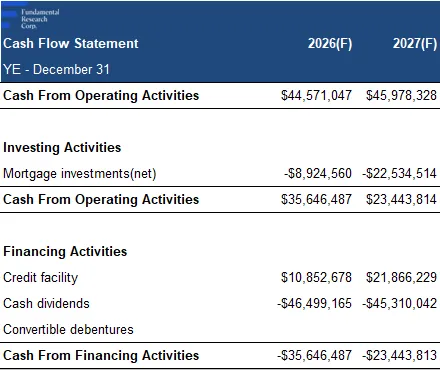Image resolution: width=440 pixels, height=370 pixels.
Task: Click the 2027(F) column header
Action: [x=415, y=44]
